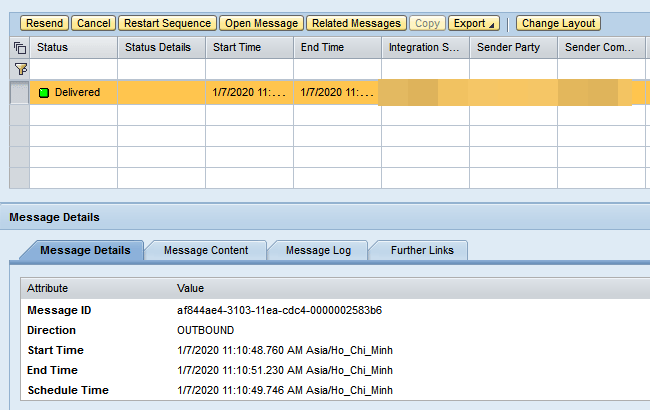
Task: Switch to the Message Content tab
Action: click(x=205, y=250)
